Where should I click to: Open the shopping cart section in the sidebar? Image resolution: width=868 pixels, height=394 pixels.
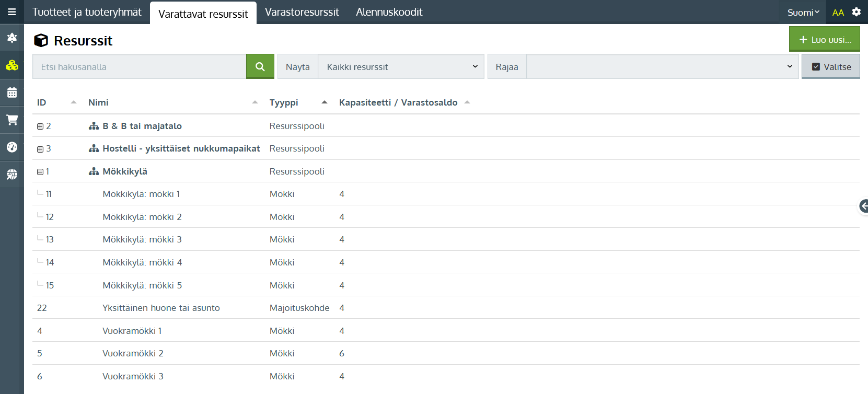click(11, 120)
